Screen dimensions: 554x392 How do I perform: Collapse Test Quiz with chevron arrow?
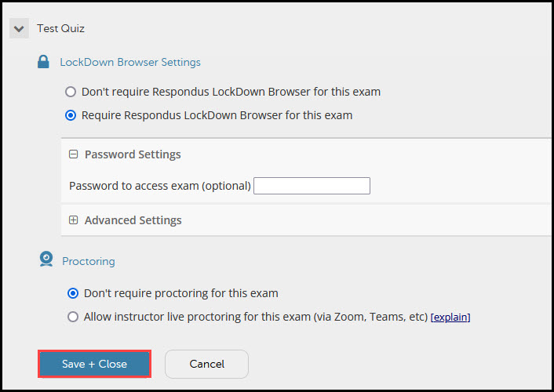pos(19,28)
